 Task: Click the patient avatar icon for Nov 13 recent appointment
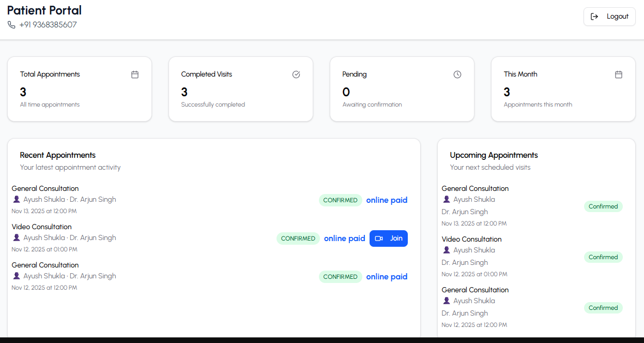tap(17, 199)
